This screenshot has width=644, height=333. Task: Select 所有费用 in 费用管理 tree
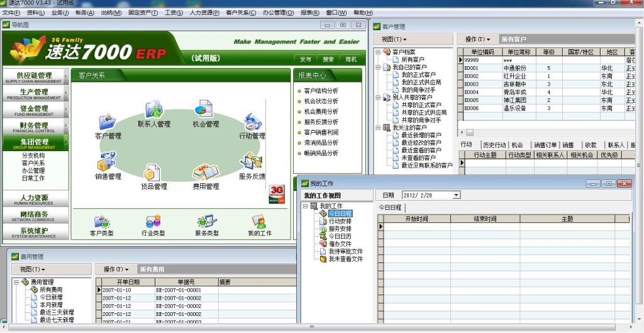(x=52, y=290)
